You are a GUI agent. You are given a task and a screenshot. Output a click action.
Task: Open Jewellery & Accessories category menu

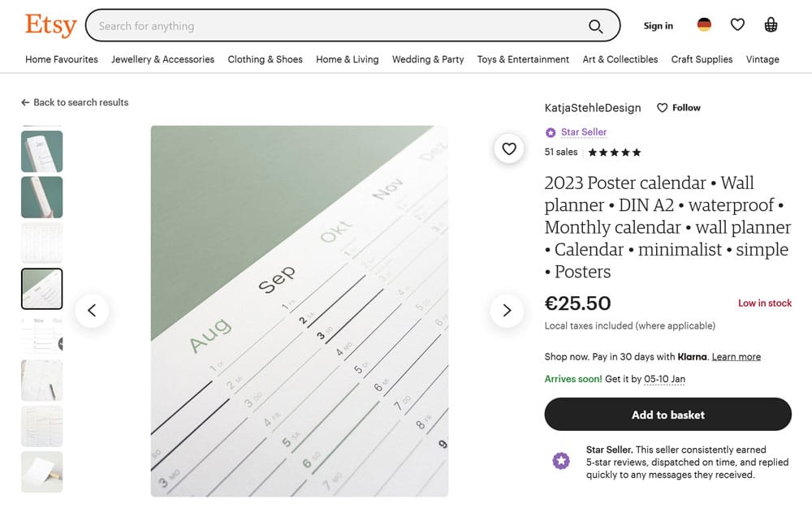click(x=162, y=59)
